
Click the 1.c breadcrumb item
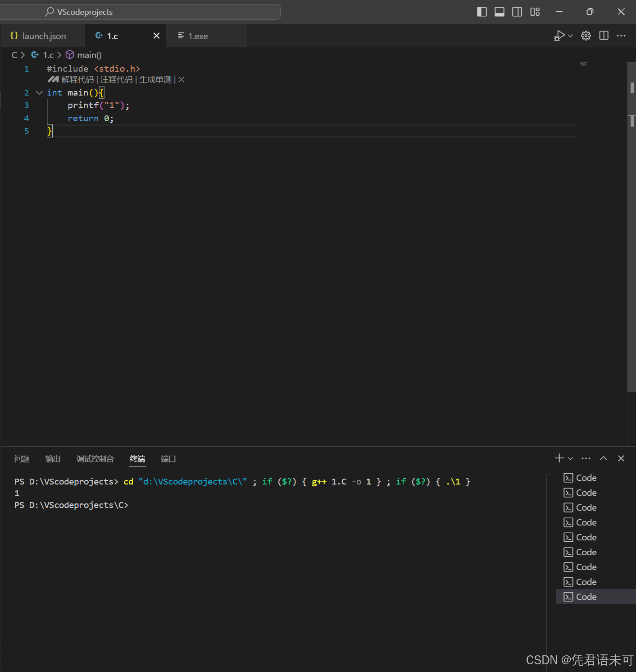(x=43, y=55)
